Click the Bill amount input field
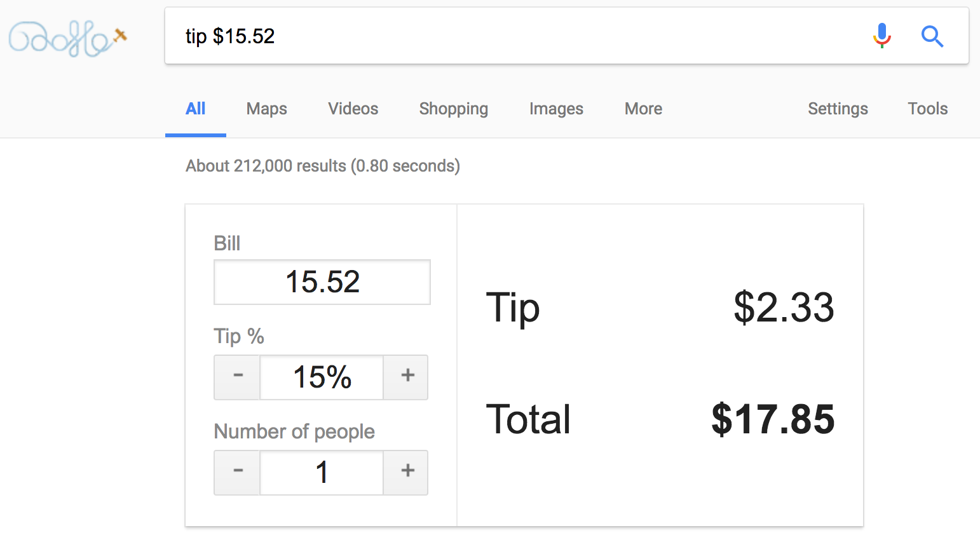980x535 pixels. tap(322, 282)
